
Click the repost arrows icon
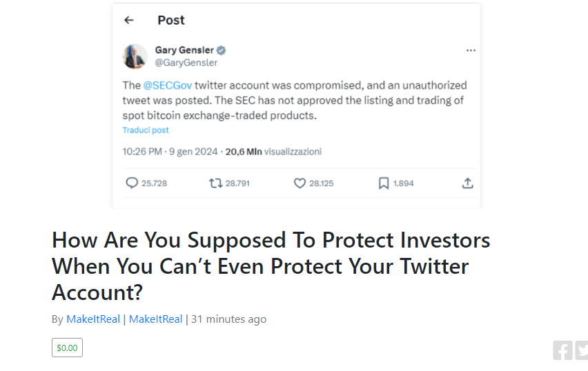coord(215,183)
